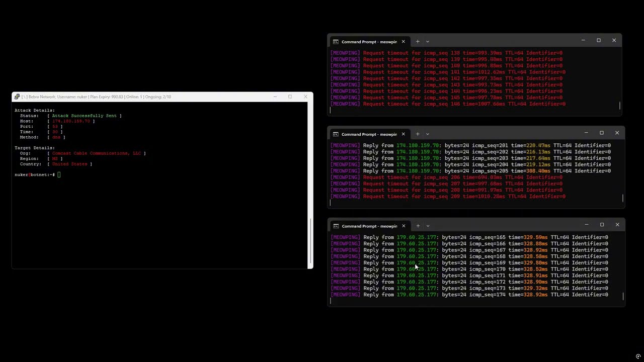Click cmd icon in window showing icmp_seq 138
The image size is (644, 362).
pyautogui.click(x=336, y=42)
